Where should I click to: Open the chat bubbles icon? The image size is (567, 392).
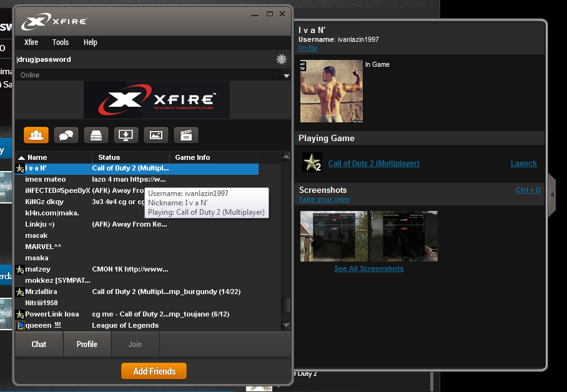(x=66, y=135)
